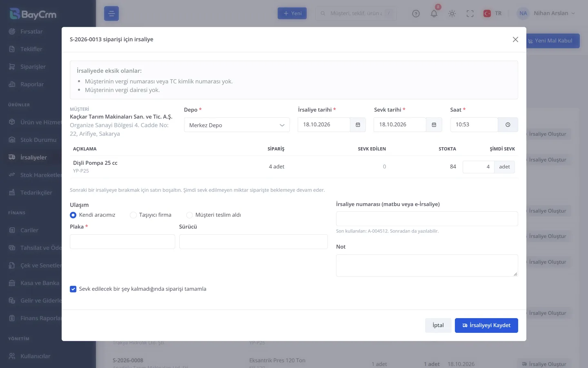Open the İrsaliye tarihi calendar picker

[x=358, y=125]
